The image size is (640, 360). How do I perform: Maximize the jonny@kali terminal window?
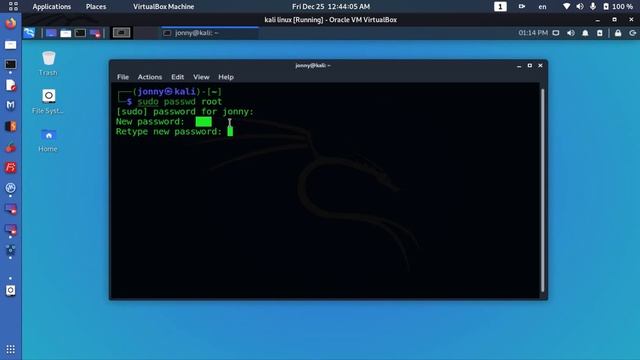(530, 65)
